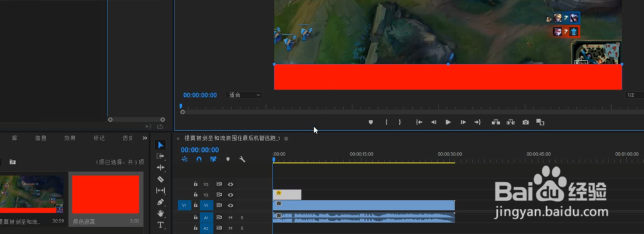Select the Selection arrow tool
Screen dimensions: 644x234
(x=161, y=145)
